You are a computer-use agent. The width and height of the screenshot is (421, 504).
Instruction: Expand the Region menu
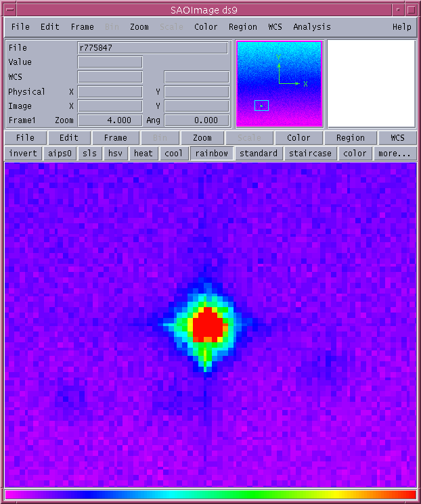(242, 27)
